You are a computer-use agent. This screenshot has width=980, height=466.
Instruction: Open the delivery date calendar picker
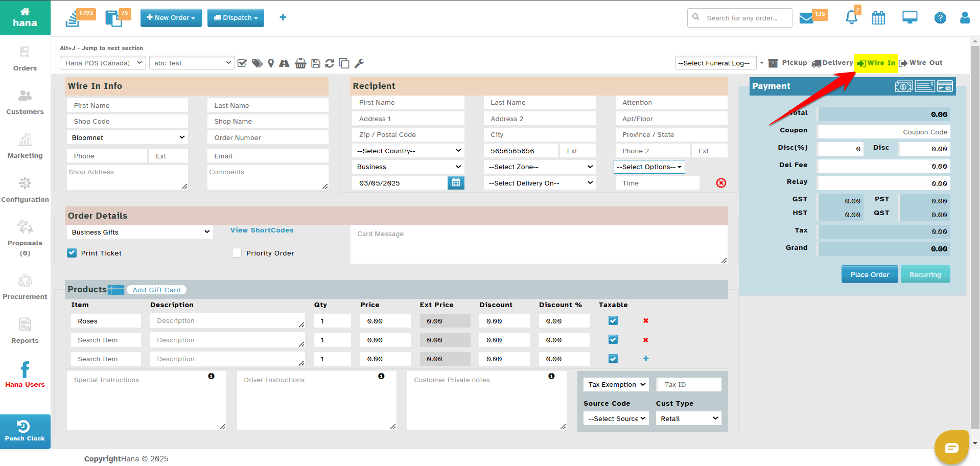pyautogui.click(x=456, y=183)
